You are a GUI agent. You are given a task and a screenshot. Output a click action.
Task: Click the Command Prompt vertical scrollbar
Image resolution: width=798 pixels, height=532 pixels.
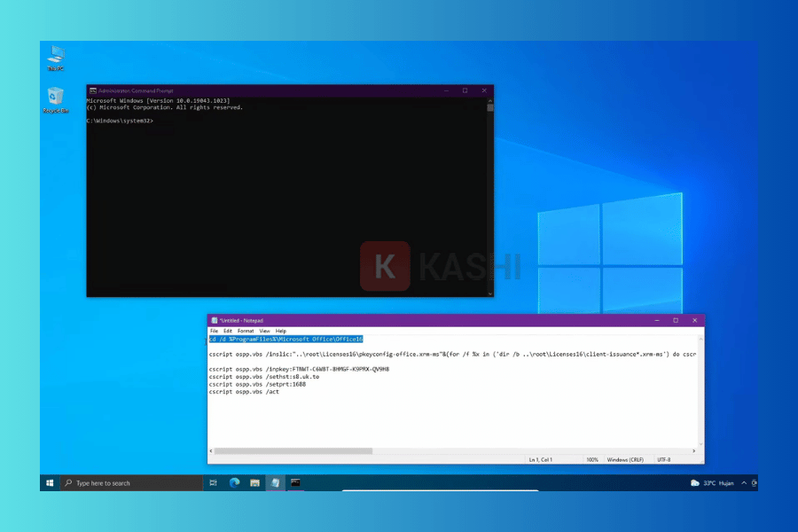pyautogui.click(x=490, y=195)
